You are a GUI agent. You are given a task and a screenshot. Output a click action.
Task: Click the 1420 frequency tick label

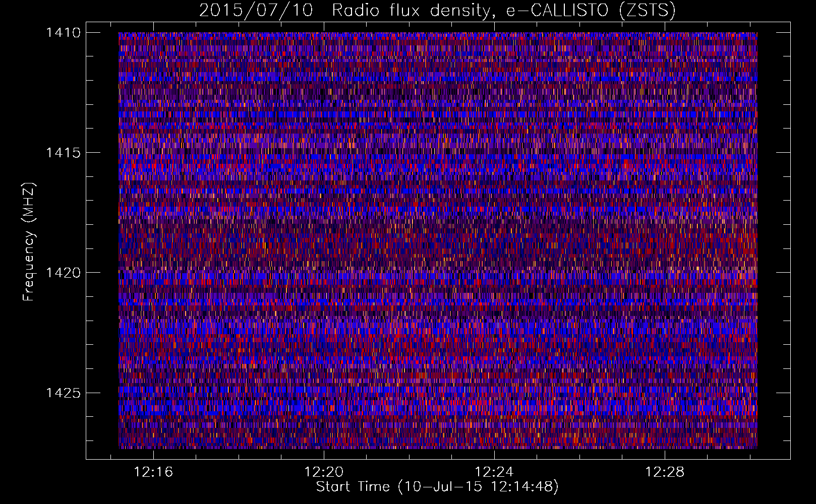[x=63, y=273]
